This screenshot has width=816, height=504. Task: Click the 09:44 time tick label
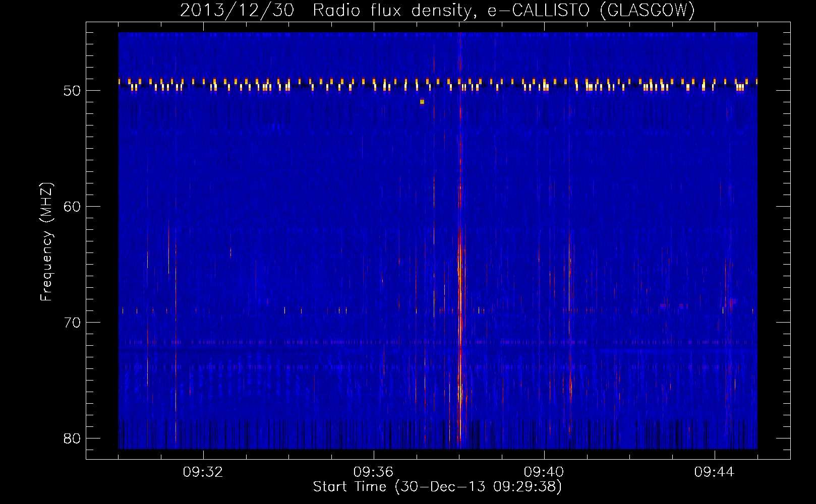pyautogui.click(x=715, y=472)
